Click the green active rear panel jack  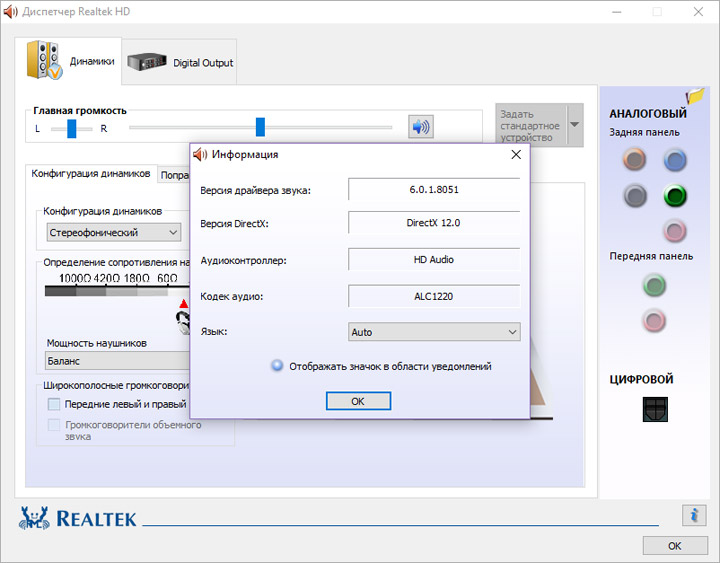tap(675, 196)
